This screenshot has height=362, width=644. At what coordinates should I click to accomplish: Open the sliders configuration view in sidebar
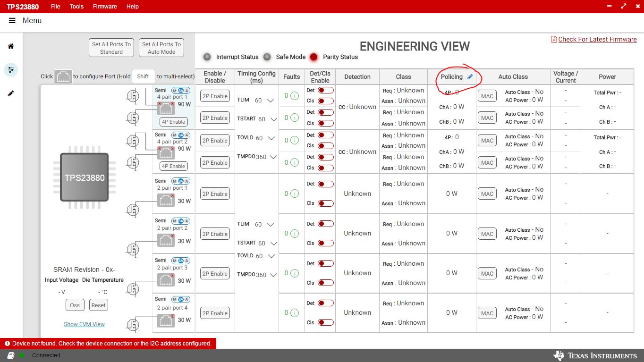click(11, 70)
